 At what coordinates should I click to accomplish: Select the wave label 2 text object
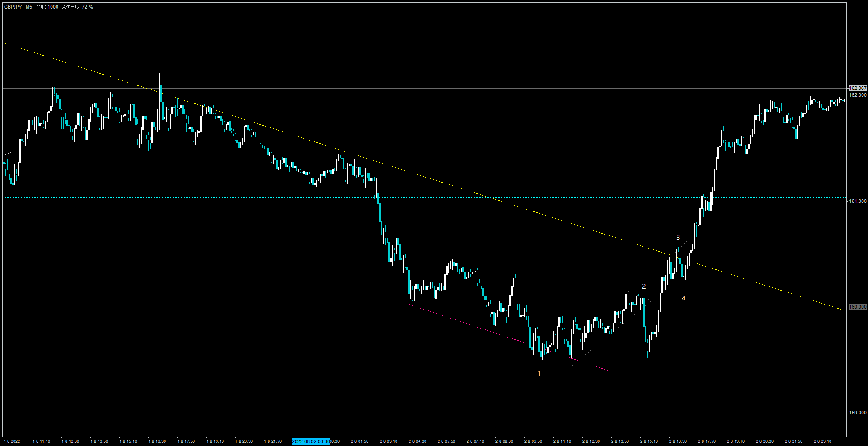click(644, 286)
